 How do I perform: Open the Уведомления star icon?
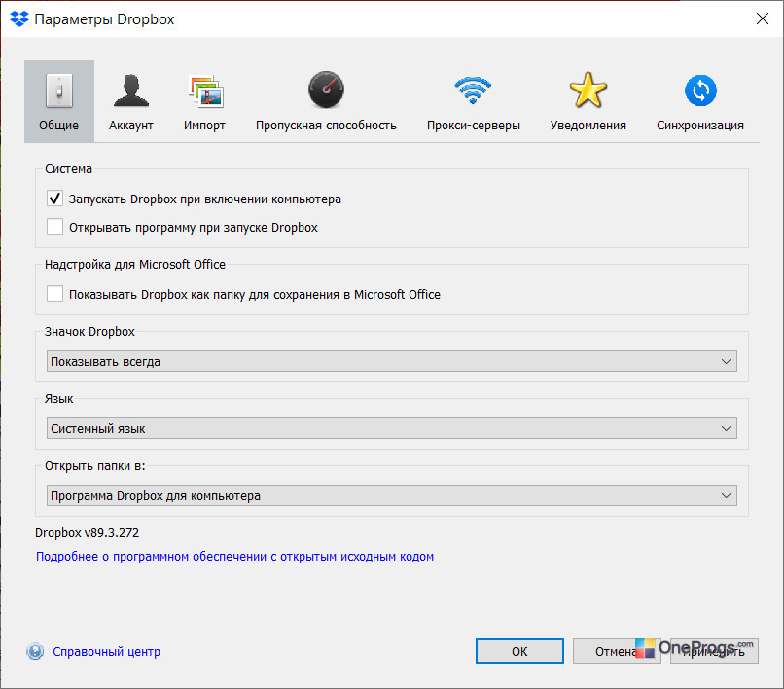[x=588, y=91]
